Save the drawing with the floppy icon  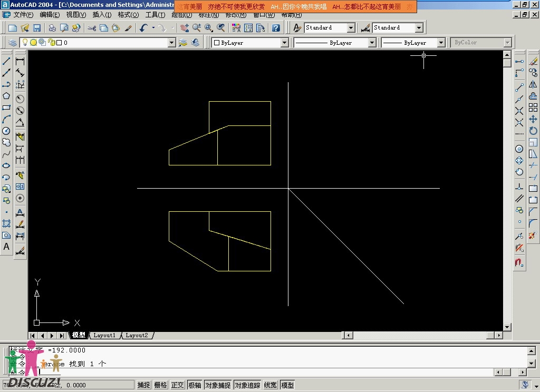click(x=37, y=28)
